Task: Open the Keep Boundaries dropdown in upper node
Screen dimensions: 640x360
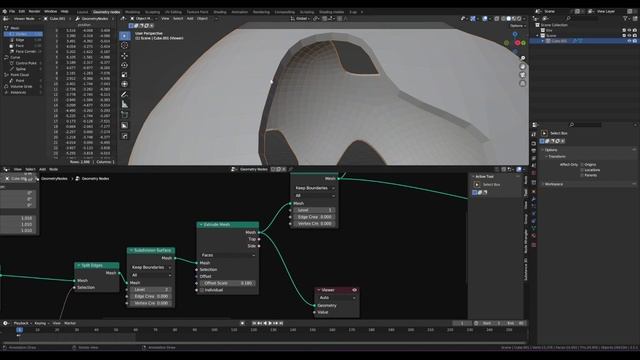Action: (314, 188)
